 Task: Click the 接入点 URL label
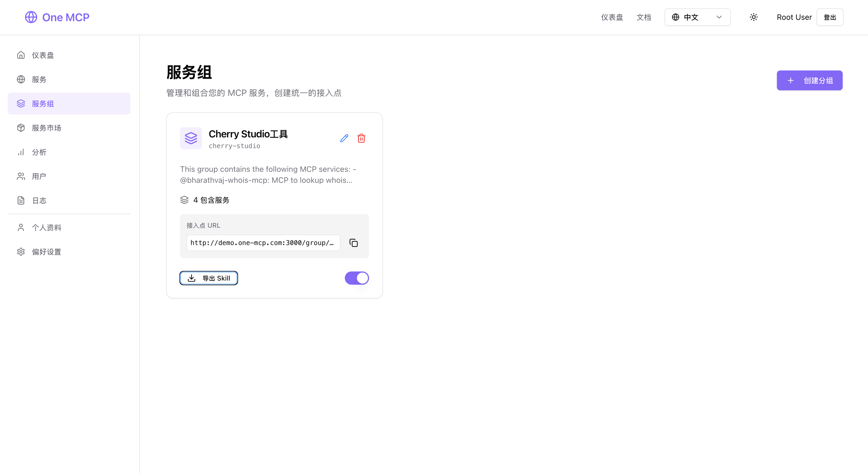click(x=204, y=225)
